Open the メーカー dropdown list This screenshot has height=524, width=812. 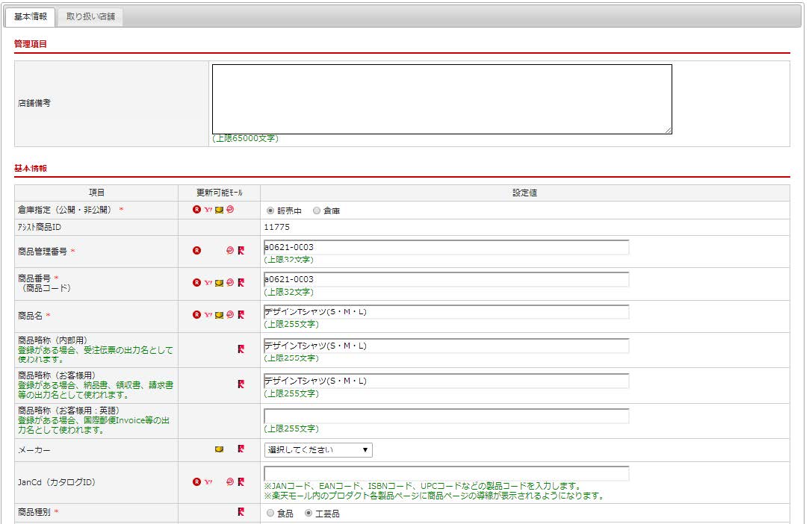(x=318, y=450)
